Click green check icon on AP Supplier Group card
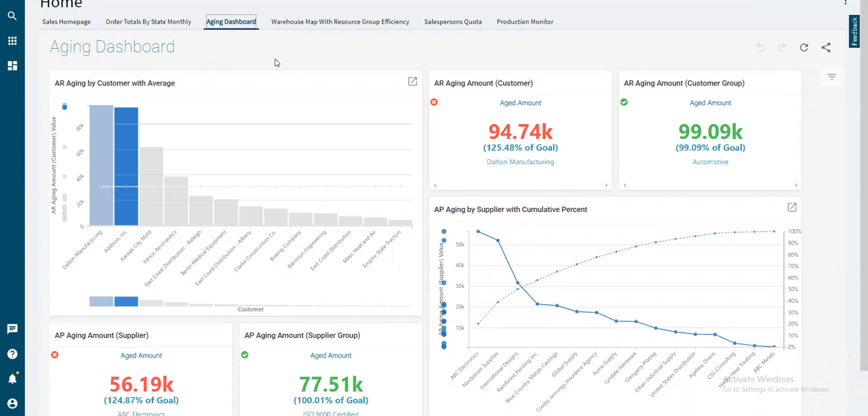The image size is (868, 416). tap(245, 355)
